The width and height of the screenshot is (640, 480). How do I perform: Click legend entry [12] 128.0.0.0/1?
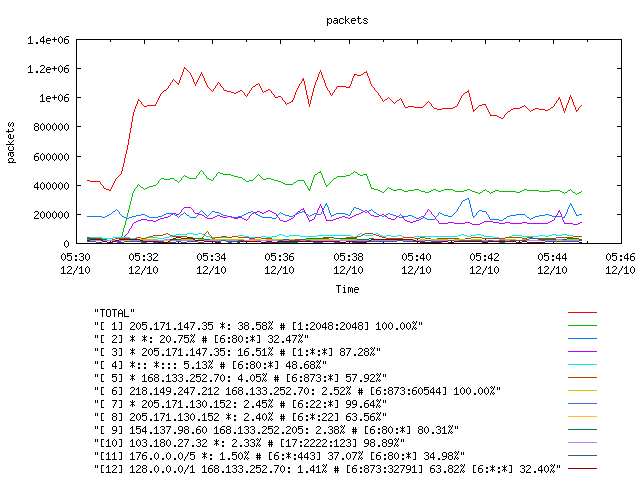point(327,469)
